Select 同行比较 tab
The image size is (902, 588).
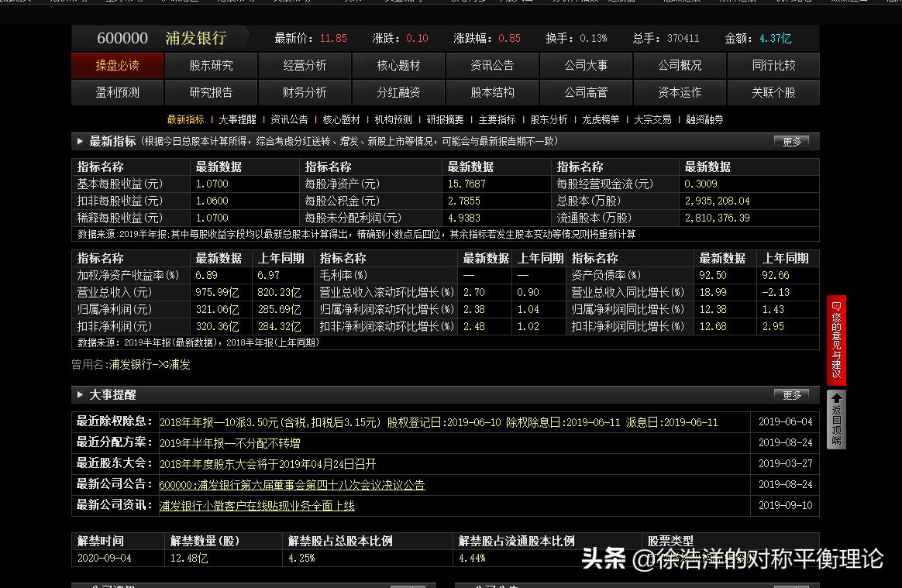[773, 65]
